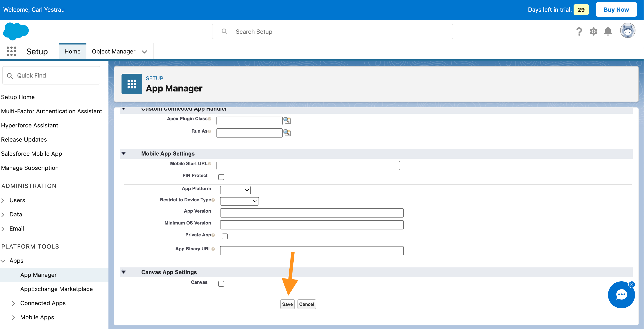Open Setup Home in the sidebar
Screen dimensions: 644x329
point(18,97)
